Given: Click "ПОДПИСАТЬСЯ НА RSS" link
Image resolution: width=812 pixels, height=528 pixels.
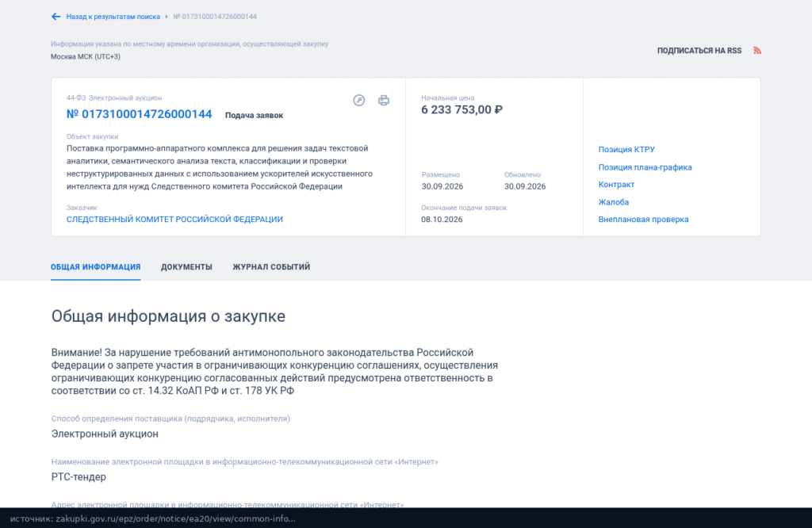Looking at the screenshot, I should [x=699, y=50].
